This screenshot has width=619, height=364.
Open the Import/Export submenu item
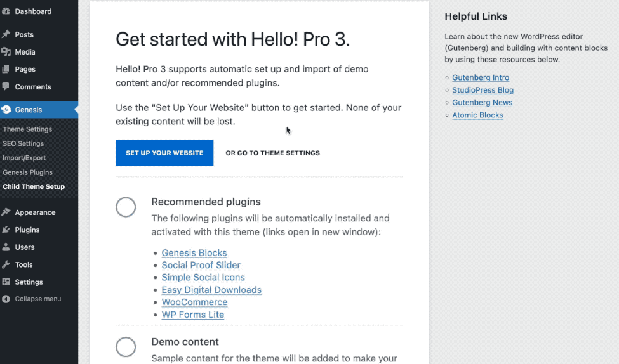click(24, 158)
